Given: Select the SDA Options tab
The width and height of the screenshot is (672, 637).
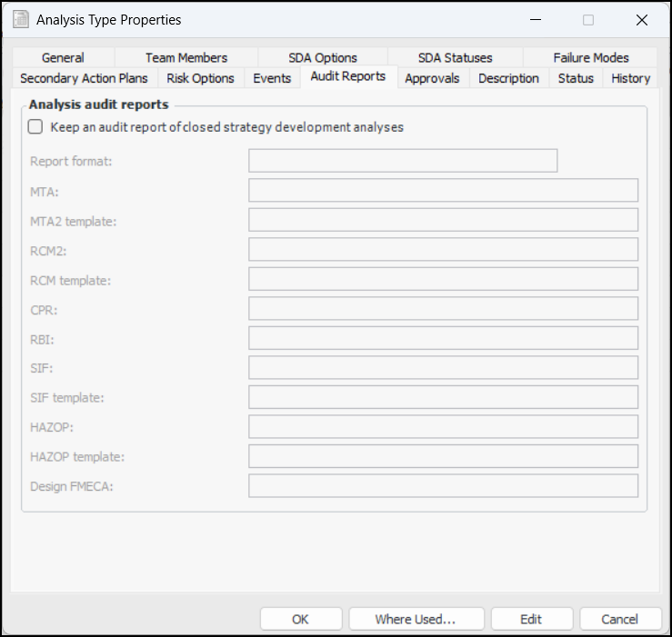Looking at the screenshot, I should click(x=322, y=57).
